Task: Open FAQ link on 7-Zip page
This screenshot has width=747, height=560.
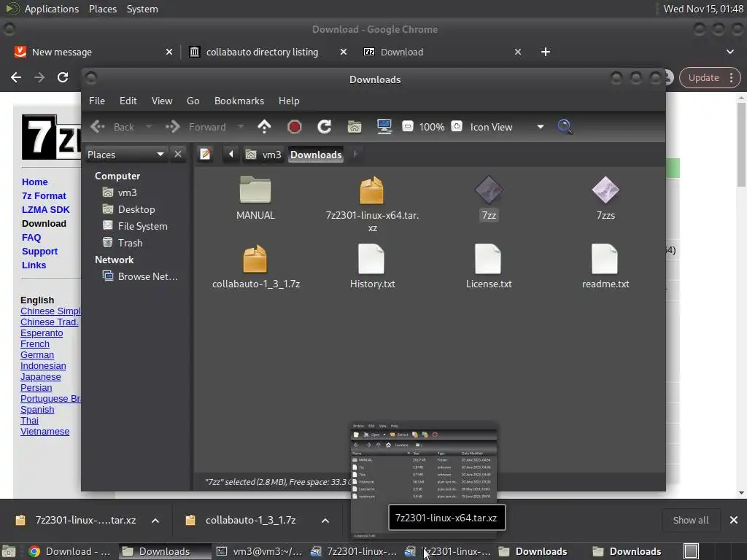Action: [31, 237]
